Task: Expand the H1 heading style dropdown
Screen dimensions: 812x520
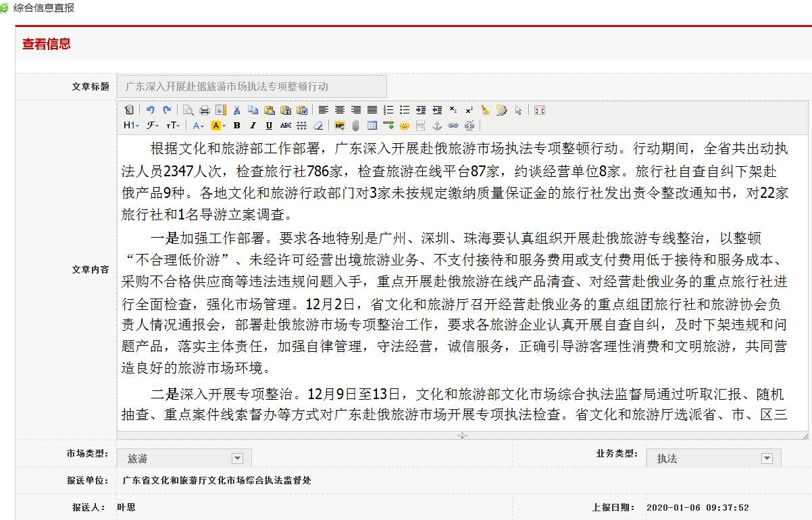Action: (130, 126)
